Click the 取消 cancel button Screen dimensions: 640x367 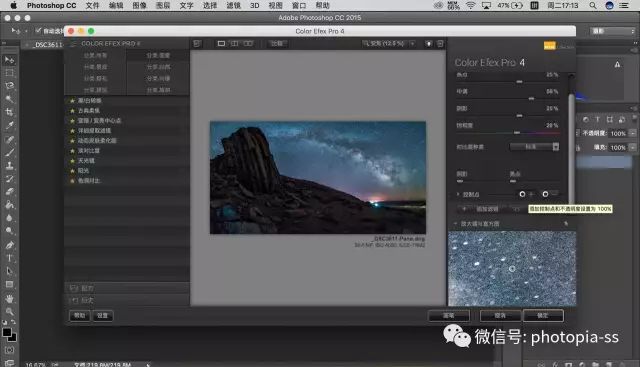pos(500,316)
